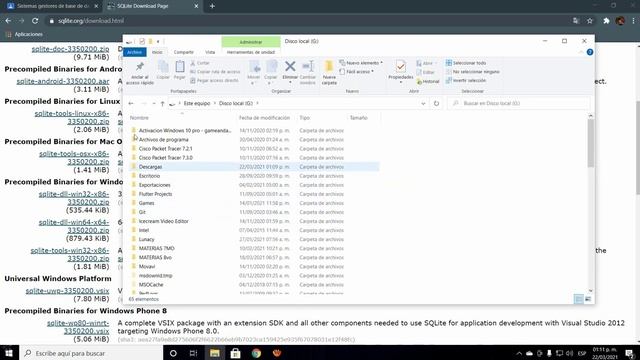Viewport: 640px width, 360px height.
Task: Switch to the Vista ribbon tab
Action: (210, 52)
